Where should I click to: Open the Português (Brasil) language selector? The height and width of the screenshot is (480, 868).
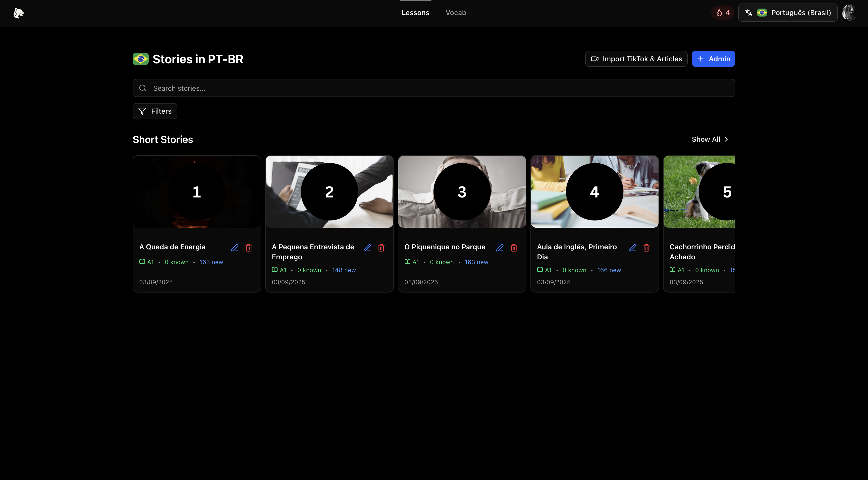click(787, 13)
